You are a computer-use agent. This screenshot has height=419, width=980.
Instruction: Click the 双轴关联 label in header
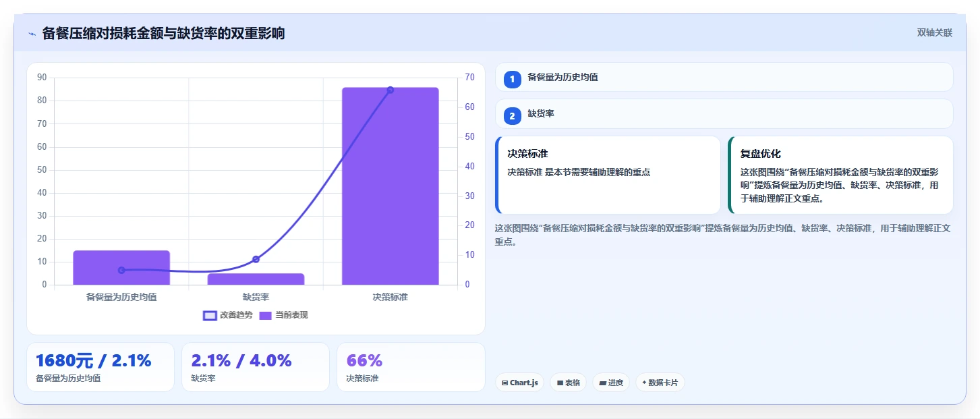pos(934,33)
